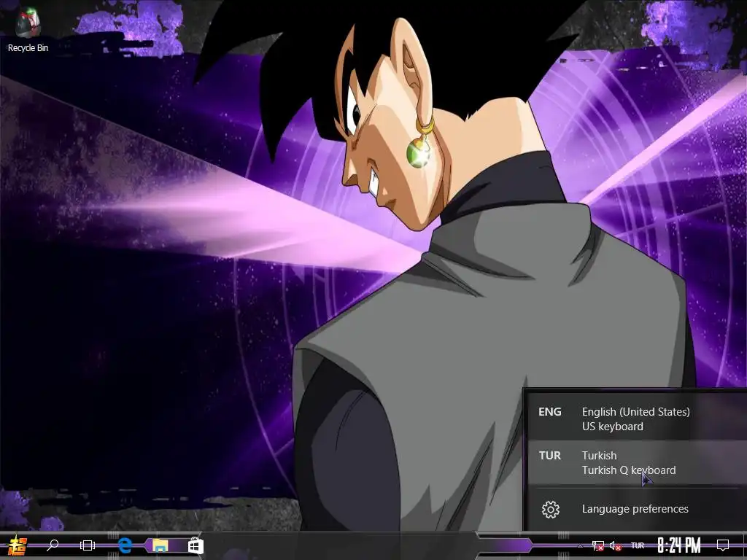Open the Action Center notification icon
This screenshot has width=747, height=560.
click(723, 545)
